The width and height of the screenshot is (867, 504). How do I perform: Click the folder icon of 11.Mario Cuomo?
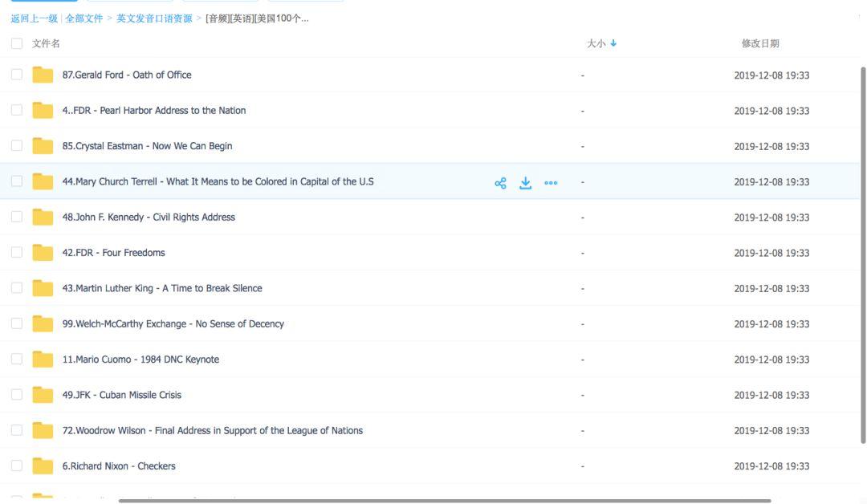(43, 360)
